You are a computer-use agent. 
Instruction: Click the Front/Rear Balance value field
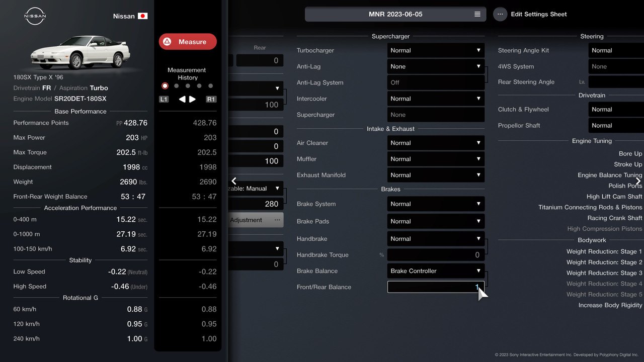coord(436,287)
